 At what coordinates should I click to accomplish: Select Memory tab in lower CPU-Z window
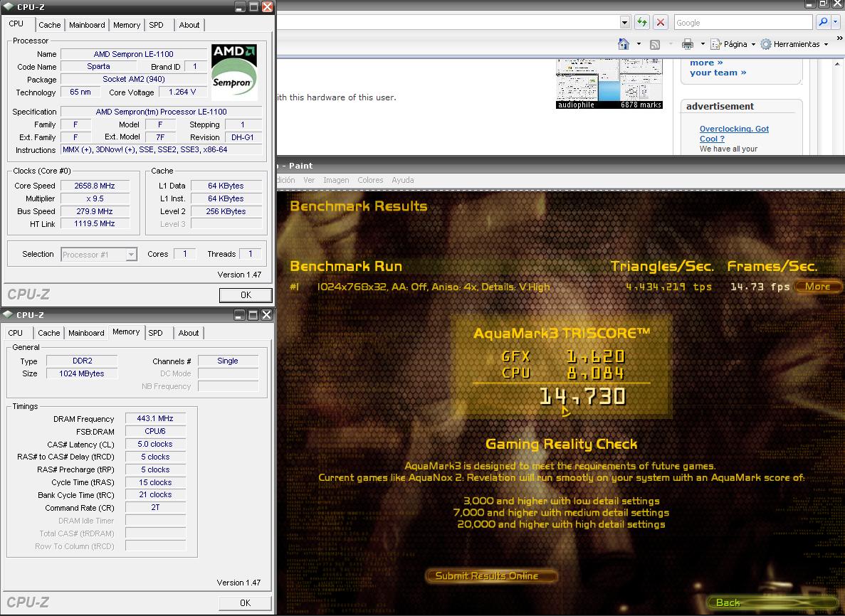(126, 331)
